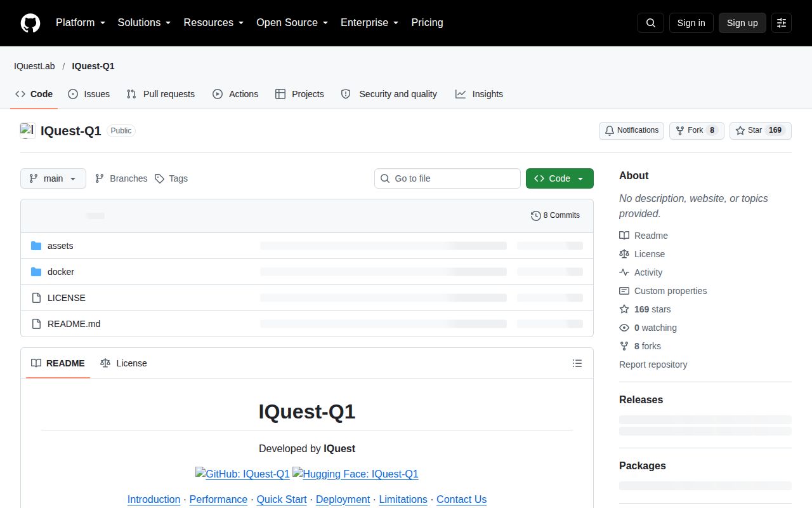Click the Go to file search field
Image resolution: width=812 pixels, height=508 pixels.
tap(447, 178)
